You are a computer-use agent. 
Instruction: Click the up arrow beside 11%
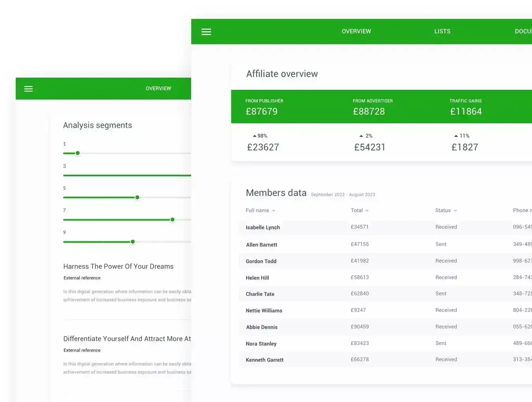(x=456, y=136)
